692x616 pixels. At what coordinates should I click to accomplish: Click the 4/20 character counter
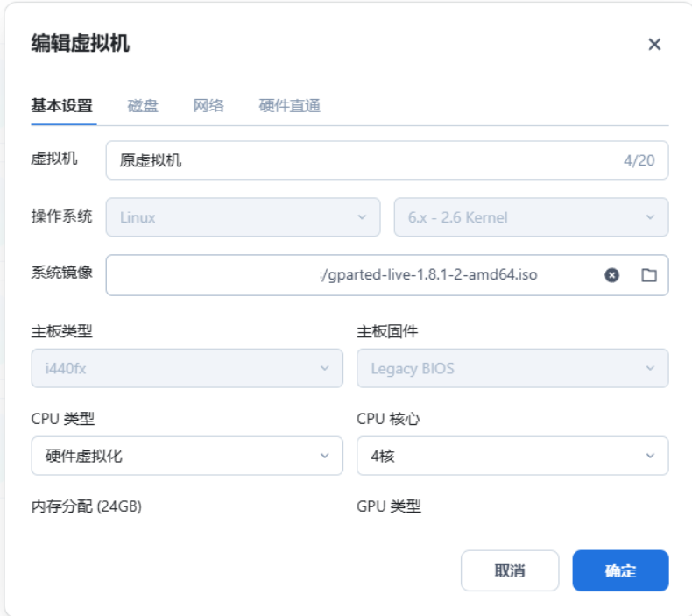tap(639, 160)
